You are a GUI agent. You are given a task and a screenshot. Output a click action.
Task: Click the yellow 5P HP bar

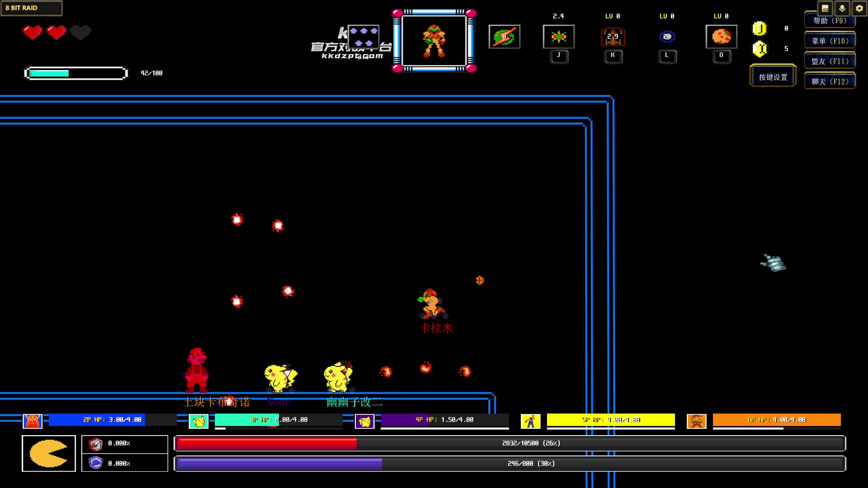(611, 420)
